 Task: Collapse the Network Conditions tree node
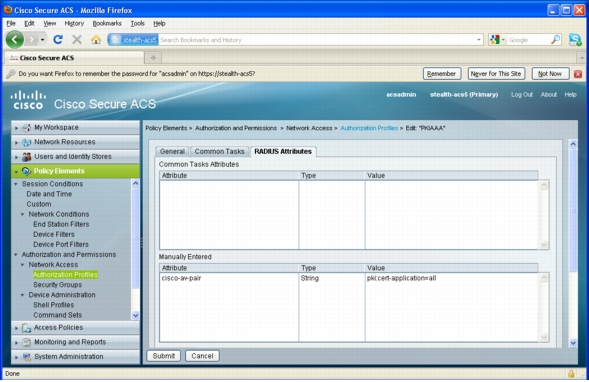[23, 214]
